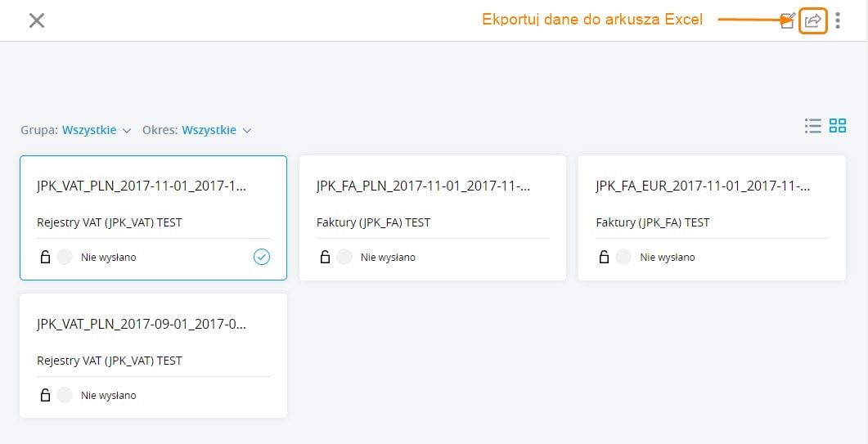
Task: Toggle status circle on JPK_VAT_PLN 2017-09 card
Action: click(x=65, y=395)
